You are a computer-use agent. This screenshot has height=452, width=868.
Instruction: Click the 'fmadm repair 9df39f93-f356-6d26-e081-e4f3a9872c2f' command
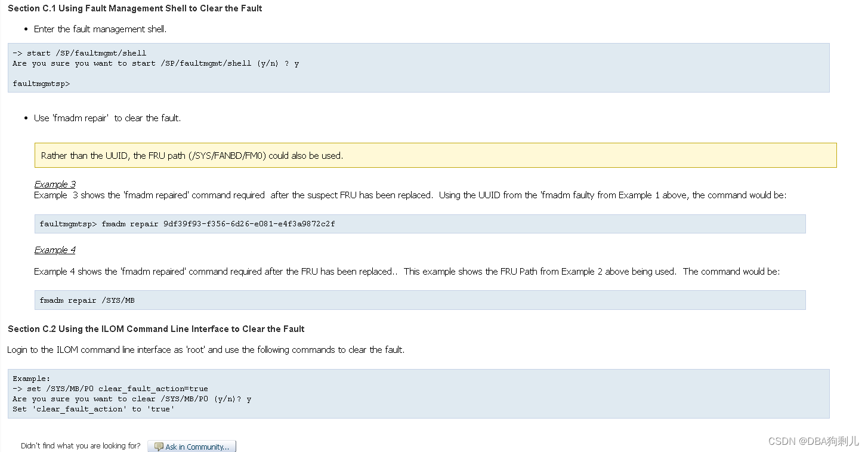tap(187, 224)
